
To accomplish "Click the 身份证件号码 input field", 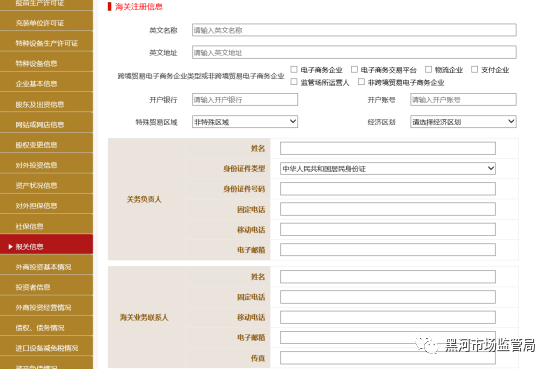I will tap(388, 189).
